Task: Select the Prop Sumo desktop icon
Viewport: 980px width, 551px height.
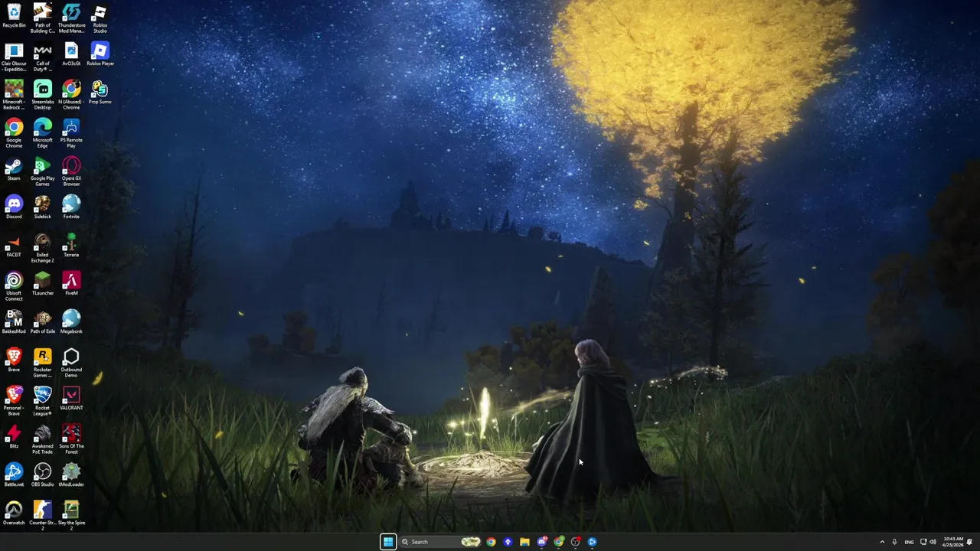Action: (100, 93)
